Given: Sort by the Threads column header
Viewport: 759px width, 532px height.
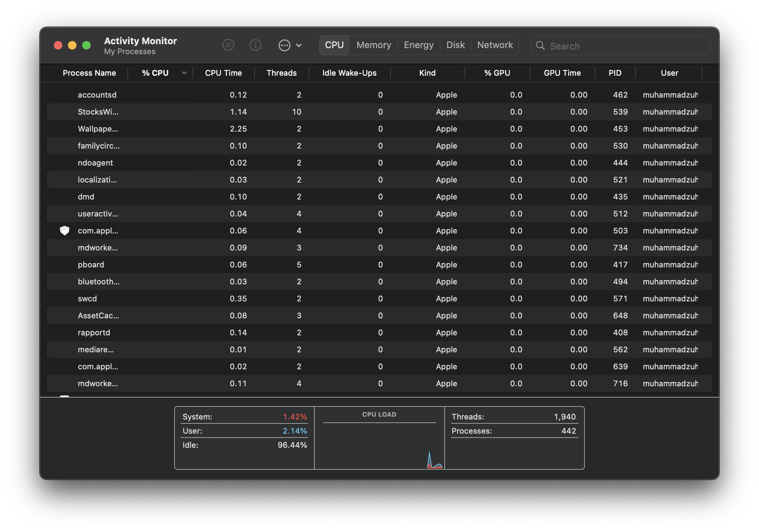Looking at the screenshot, I should tap(281, 73).
